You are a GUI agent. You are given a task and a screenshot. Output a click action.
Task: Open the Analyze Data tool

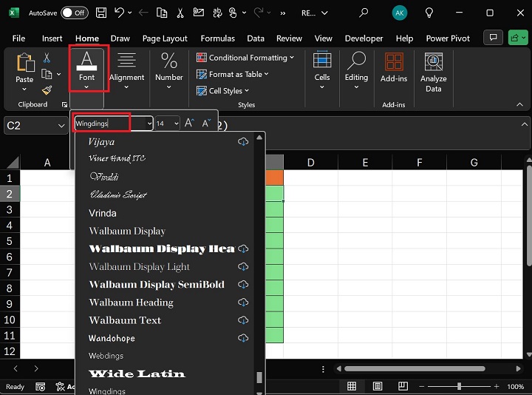coord(433,72)
